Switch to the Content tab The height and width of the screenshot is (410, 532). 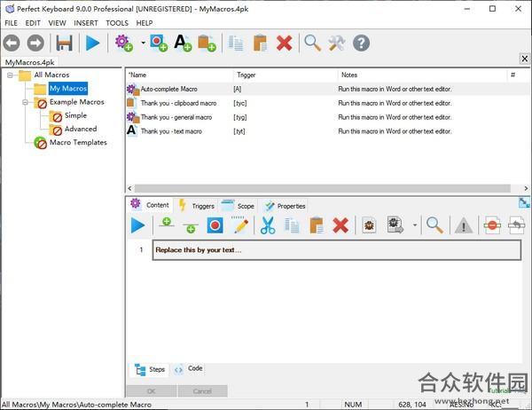(x=150, y=205)
